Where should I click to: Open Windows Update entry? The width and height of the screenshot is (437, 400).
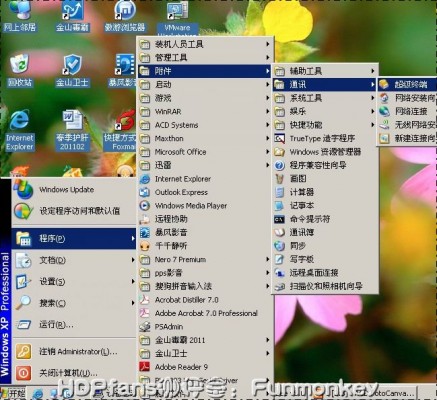74,190
